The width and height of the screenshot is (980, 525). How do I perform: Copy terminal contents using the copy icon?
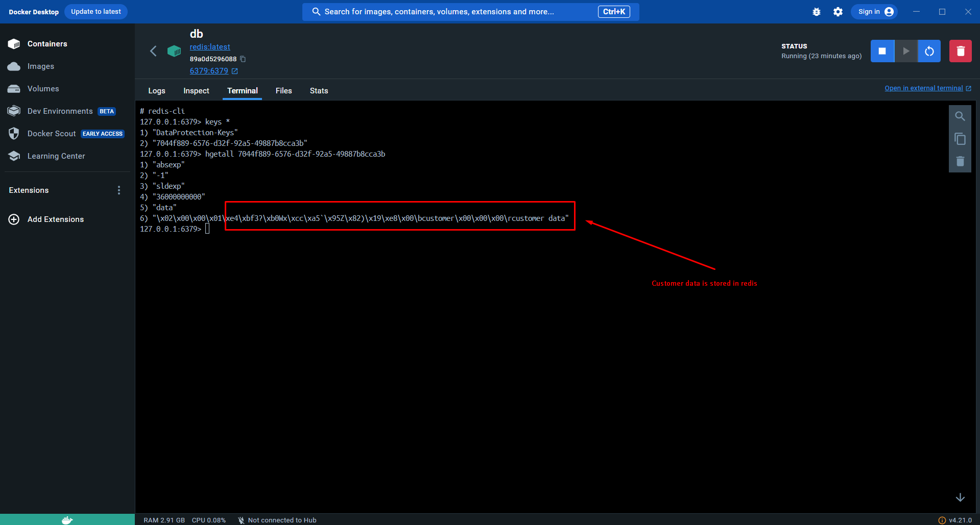coord(960,139)
